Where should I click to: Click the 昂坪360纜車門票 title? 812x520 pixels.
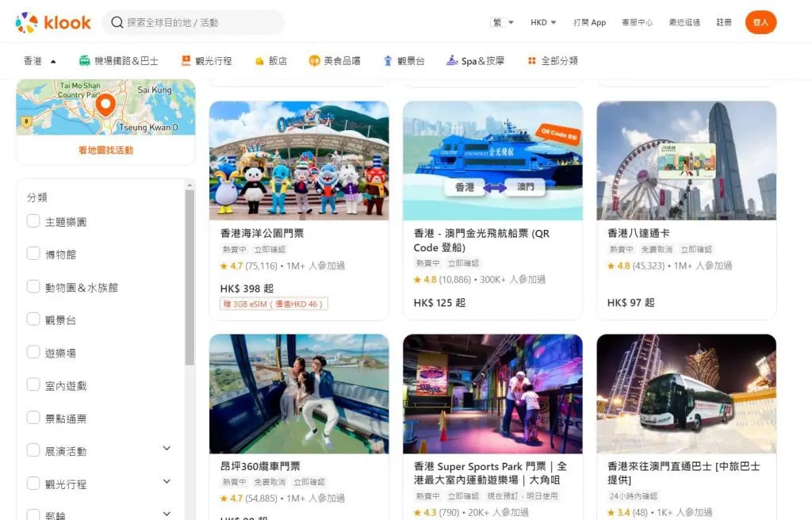point(260,466)
